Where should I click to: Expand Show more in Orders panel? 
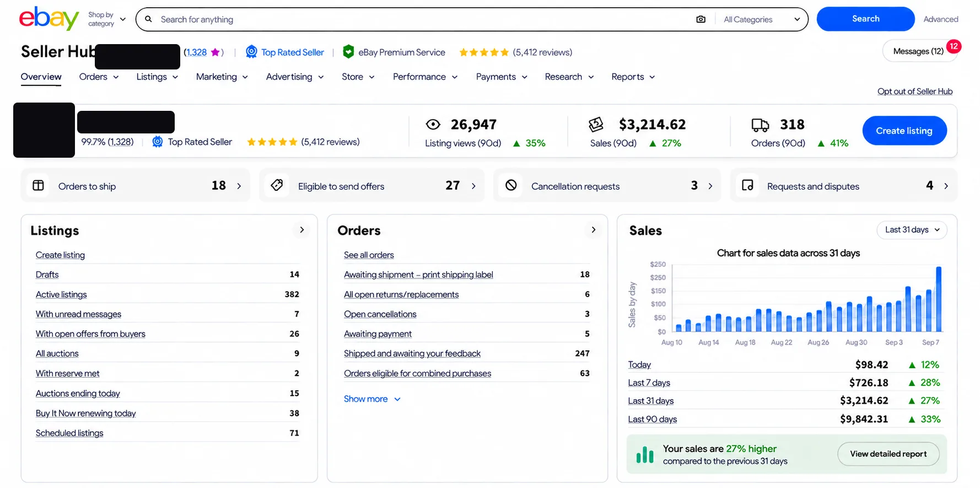coord(372,399)
